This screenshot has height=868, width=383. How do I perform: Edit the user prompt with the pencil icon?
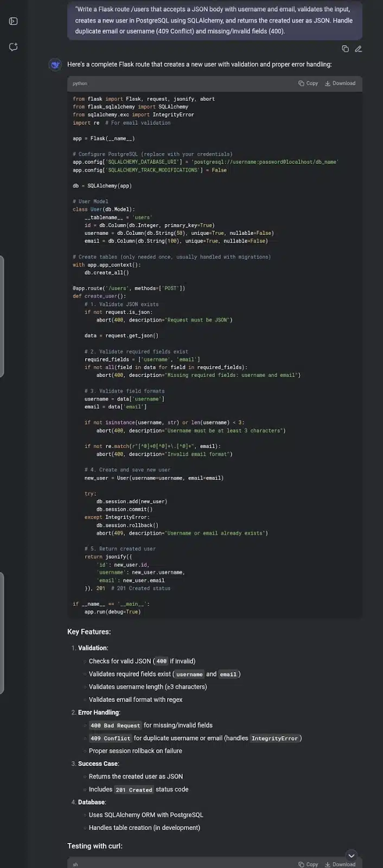coord(358,49)
